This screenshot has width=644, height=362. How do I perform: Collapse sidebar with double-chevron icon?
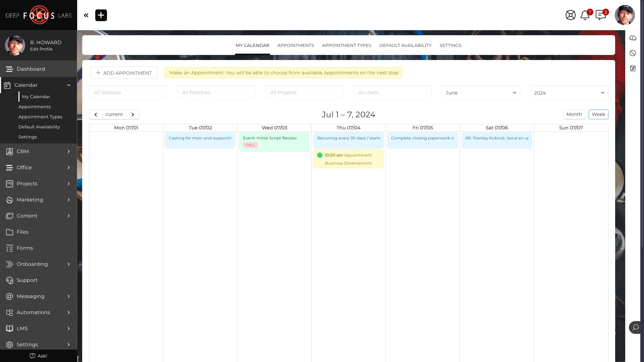tap(86, 15)
